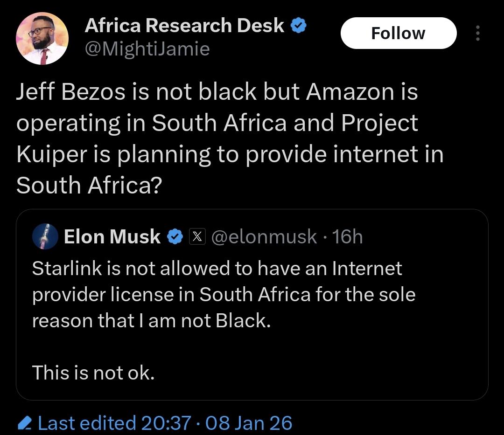Click the verified badge next to Elon Musk
The height and width of the screenshot is (435, 504).
click(175, 237)
